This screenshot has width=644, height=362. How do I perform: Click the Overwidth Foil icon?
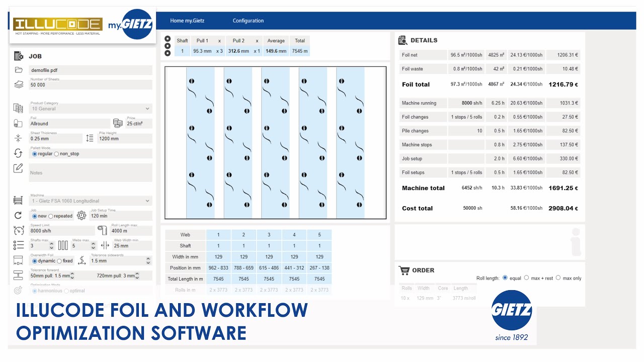(x=19, y=260)
